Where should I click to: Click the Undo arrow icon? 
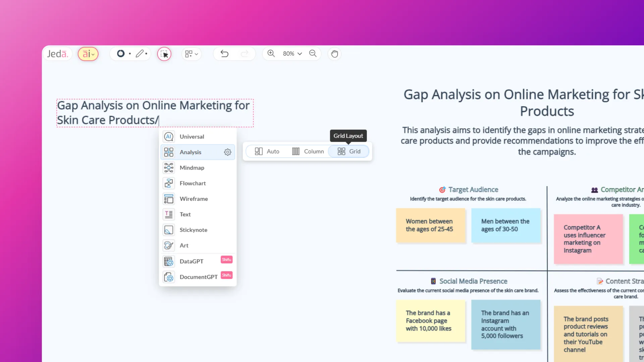[x=224, y=54]
